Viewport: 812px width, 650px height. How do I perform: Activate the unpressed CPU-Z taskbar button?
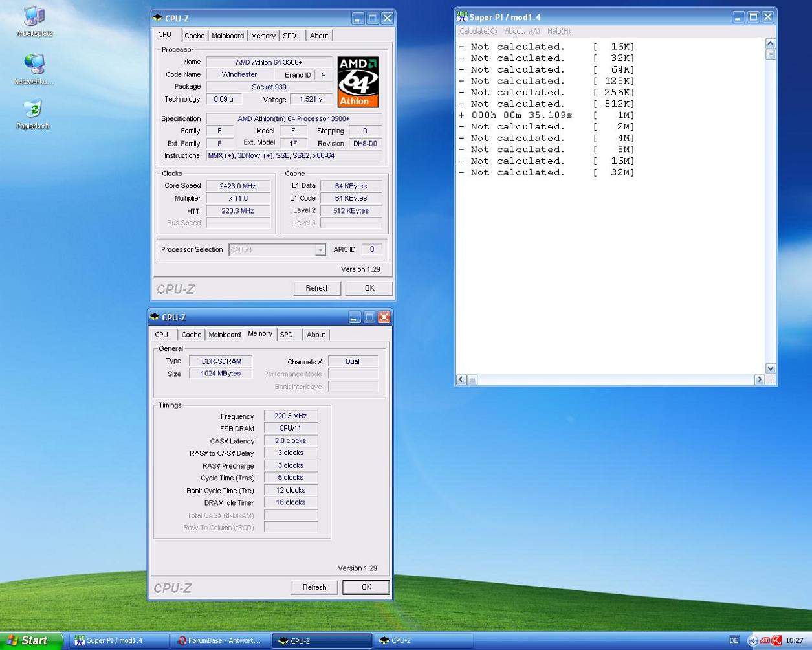[424, 640]
